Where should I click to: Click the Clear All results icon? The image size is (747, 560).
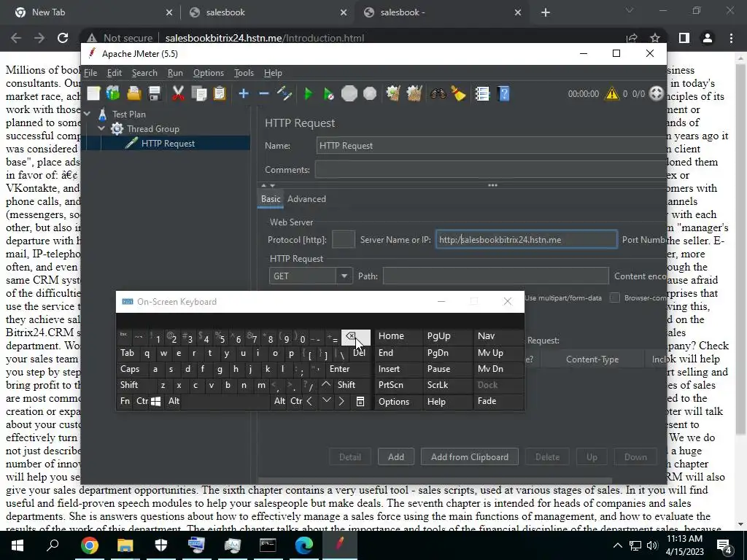coord(414,93)
